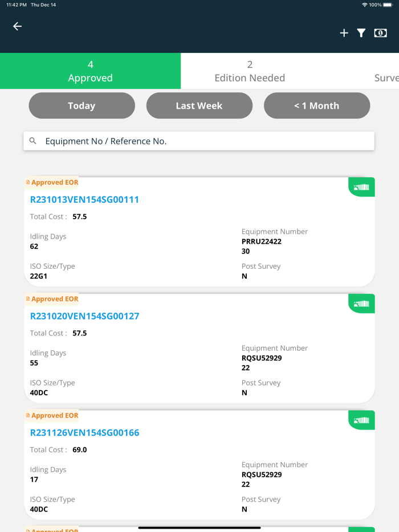Tap the green barcode badge on R231020VEN154SG00127 card
This screenshot has height=532, width=399.
tap(361, 304)
